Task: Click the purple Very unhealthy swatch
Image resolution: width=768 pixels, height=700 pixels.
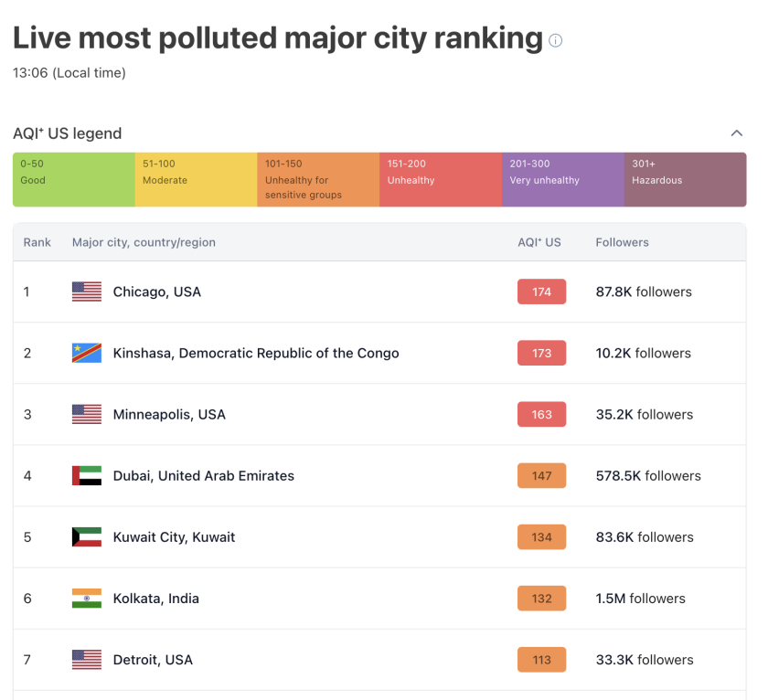Action: [562, 179]
